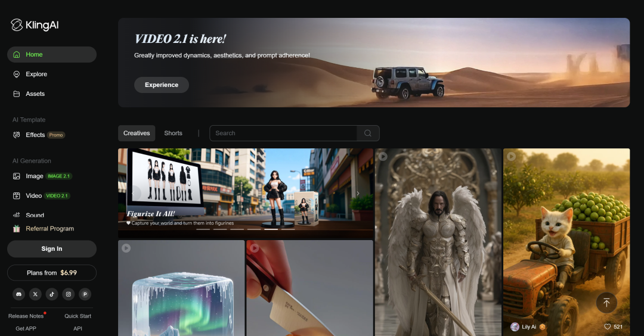The width and height of the screenshot is (644, 336).
Task: Click the Image generation icon
Action: point(17,176)
